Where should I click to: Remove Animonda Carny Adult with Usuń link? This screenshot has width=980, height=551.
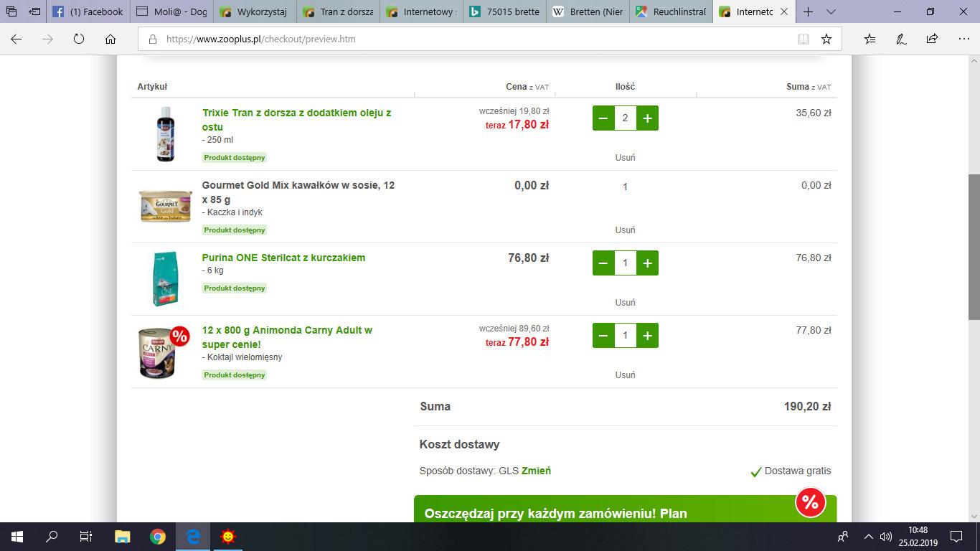tap(625, 375)
